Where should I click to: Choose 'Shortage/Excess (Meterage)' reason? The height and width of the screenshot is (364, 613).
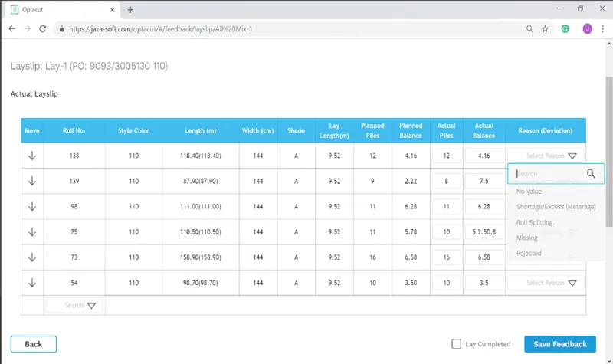coord(556,207)
